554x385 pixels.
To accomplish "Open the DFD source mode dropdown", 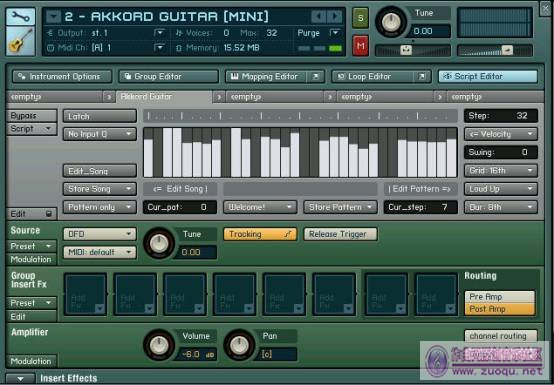I will pos(100,234).
